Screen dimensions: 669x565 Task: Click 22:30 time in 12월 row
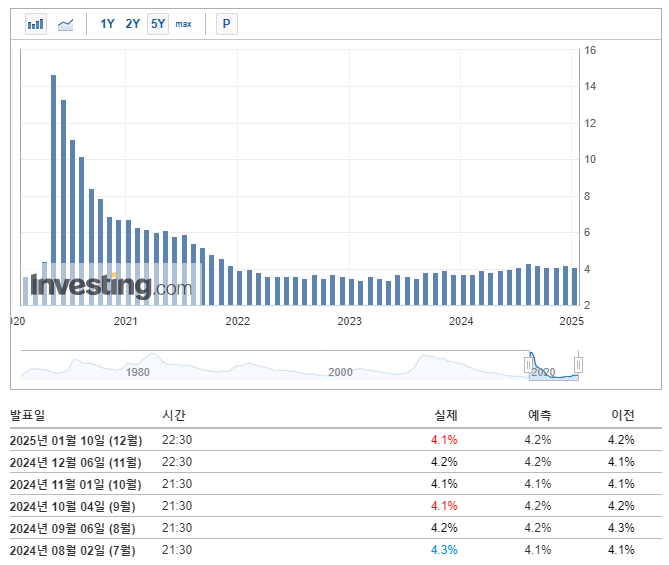click(177, 440)
